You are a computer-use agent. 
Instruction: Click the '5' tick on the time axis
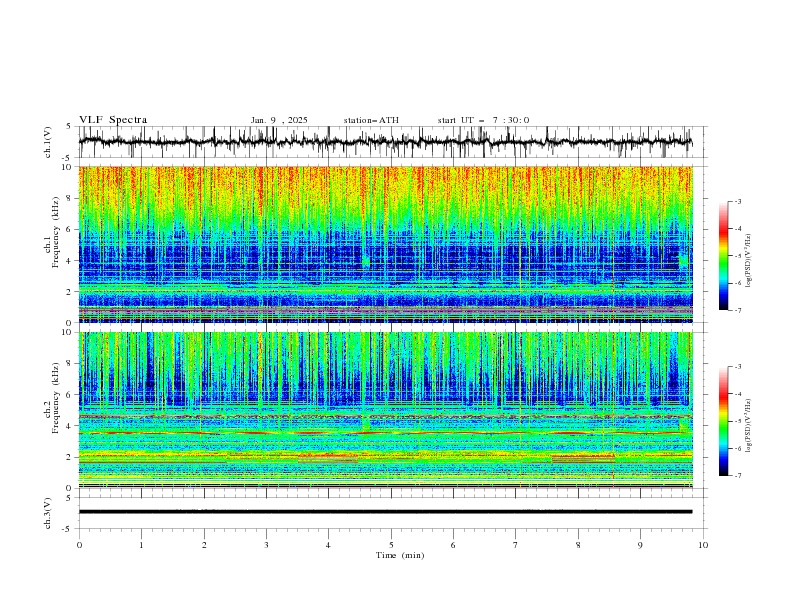(x=391, y=545)
